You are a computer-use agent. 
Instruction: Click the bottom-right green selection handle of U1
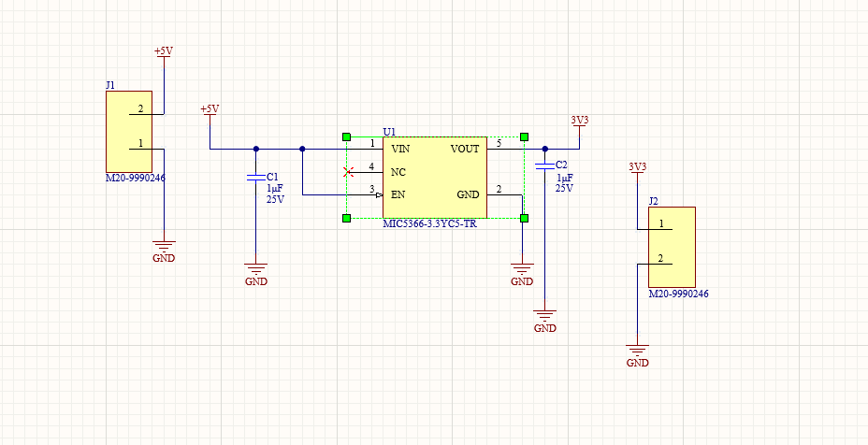tap(524, 218)
